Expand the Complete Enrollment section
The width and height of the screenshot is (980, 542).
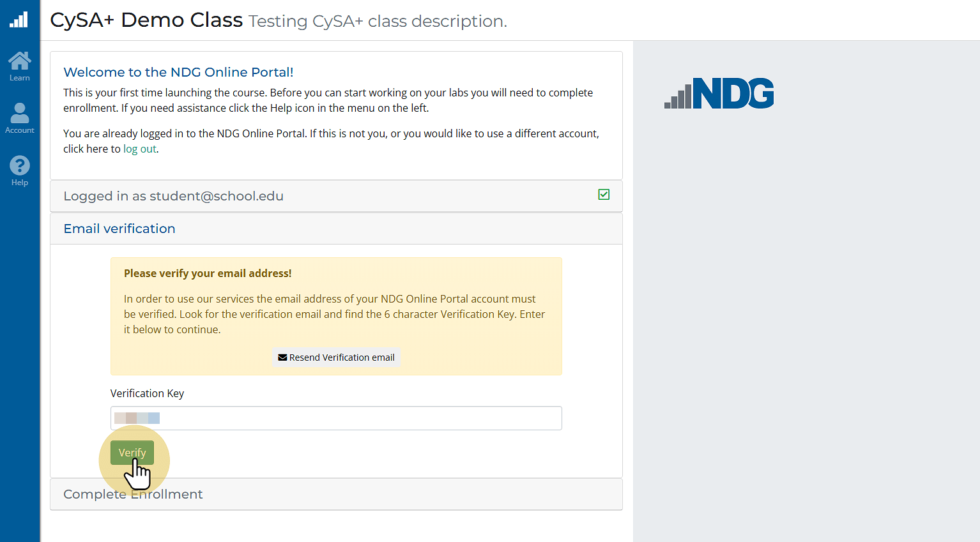point(336,494)
